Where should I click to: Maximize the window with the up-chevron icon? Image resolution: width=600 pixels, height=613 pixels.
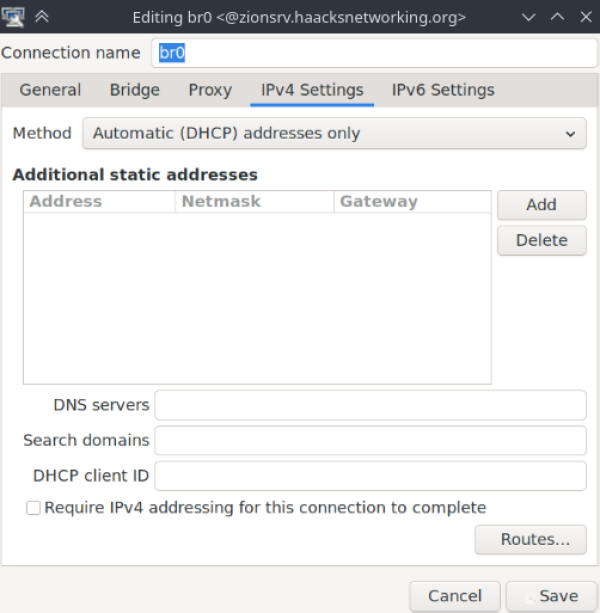pyautogui.click(x=557, y=17)
